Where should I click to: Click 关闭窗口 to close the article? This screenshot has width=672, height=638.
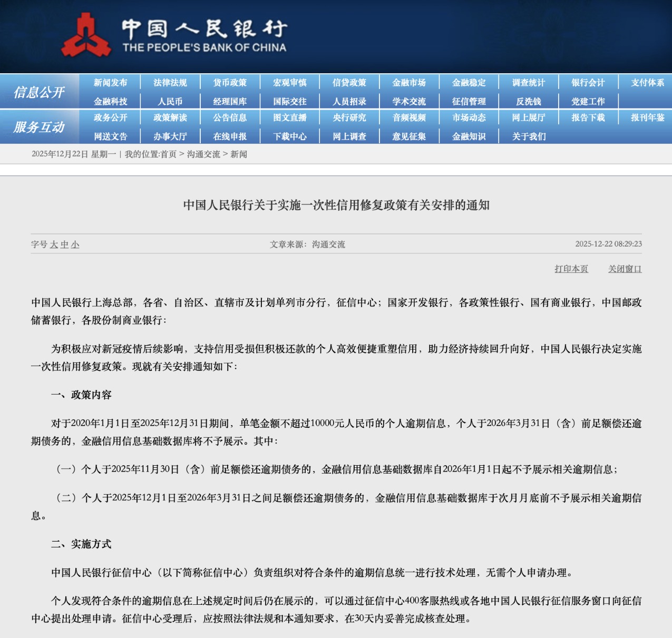click(x=625, y=269)
